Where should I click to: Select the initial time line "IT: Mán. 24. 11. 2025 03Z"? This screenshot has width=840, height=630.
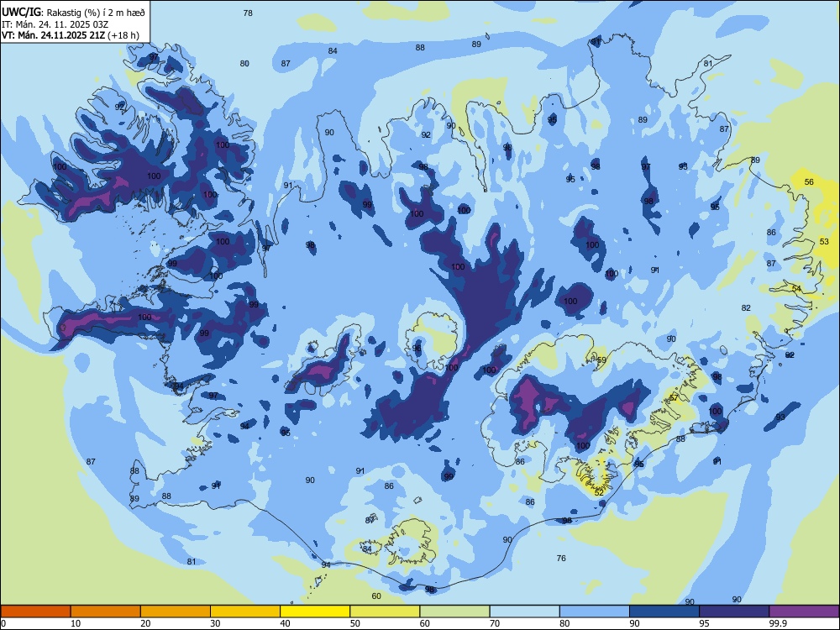(55, 24)
